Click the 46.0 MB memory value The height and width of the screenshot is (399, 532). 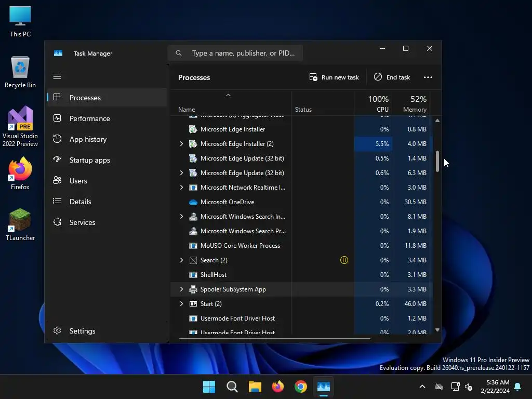[415, 304]
